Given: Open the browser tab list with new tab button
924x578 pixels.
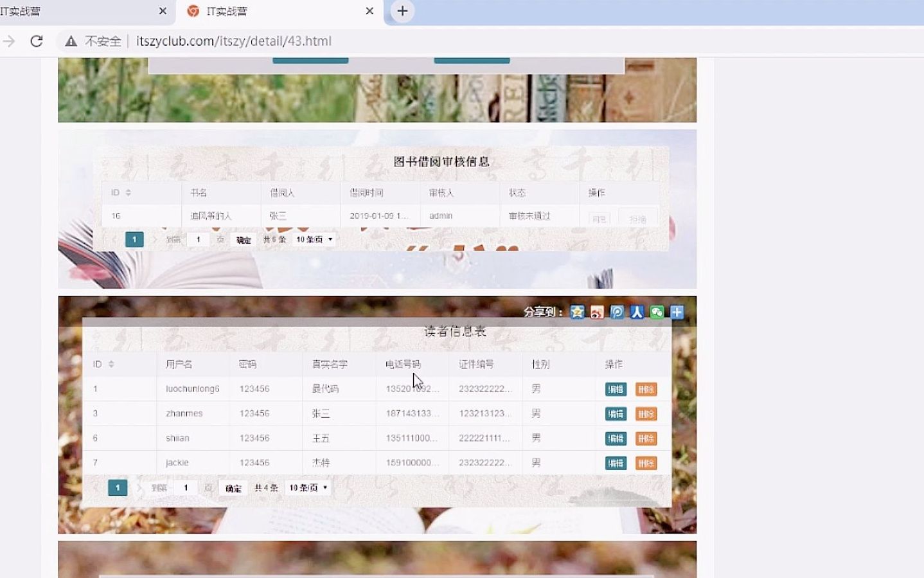Looking at the screenshot, I should tap(402, 11).
